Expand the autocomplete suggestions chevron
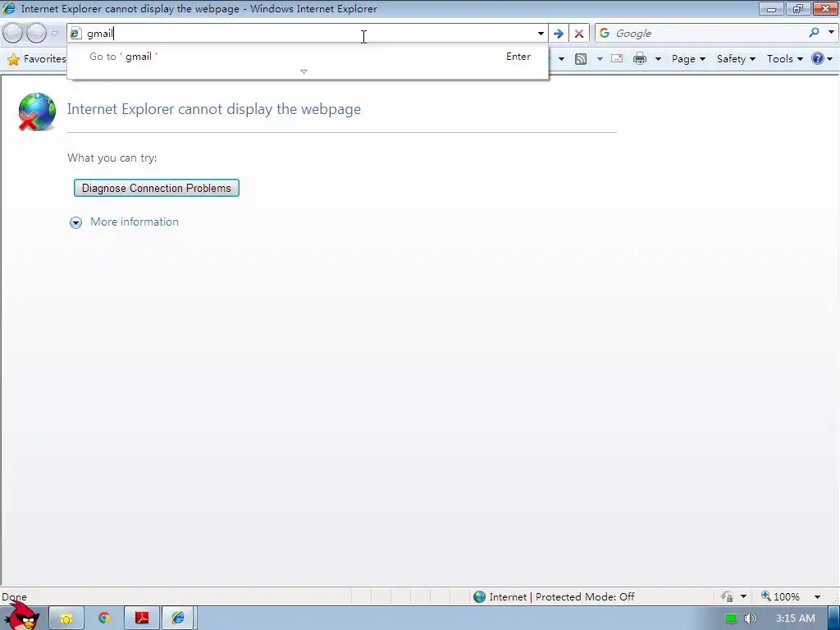The width and height of the screenshot is (840, 630). pyautogui.click(x=304, y=71)
